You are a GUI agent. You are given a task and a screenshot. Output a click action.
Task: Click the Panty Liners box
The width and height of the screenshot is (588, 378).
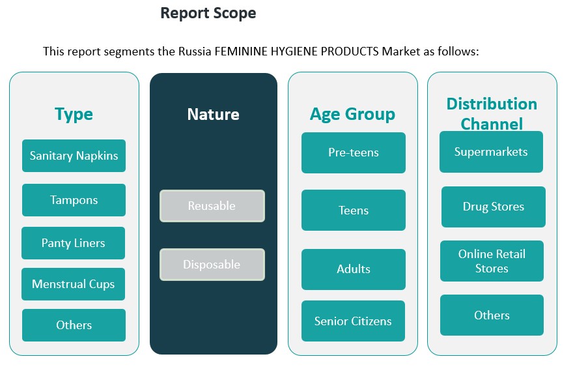click(73, 243)
